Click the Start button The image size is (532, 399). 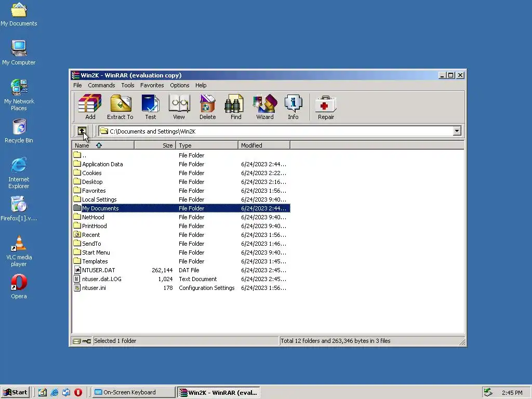(15, 392)
